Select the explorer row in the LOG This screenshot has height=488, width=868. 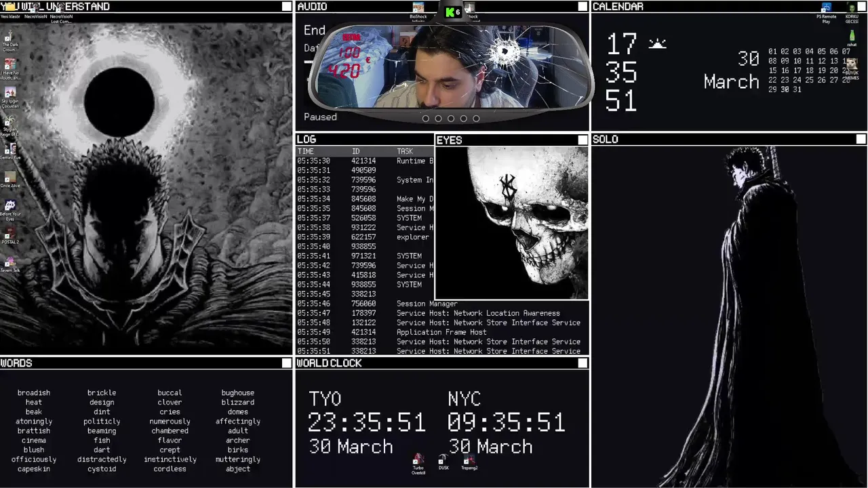(x=365, y=237)
